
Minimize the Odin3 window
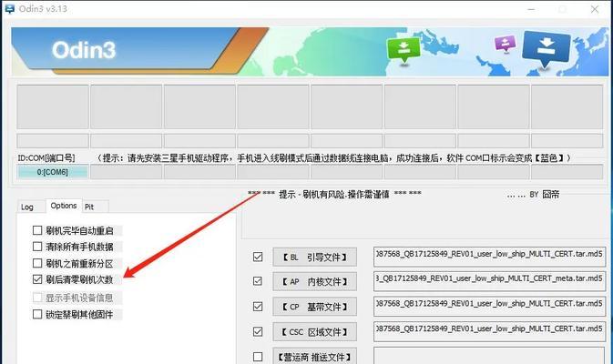click(x=531, y=9)
